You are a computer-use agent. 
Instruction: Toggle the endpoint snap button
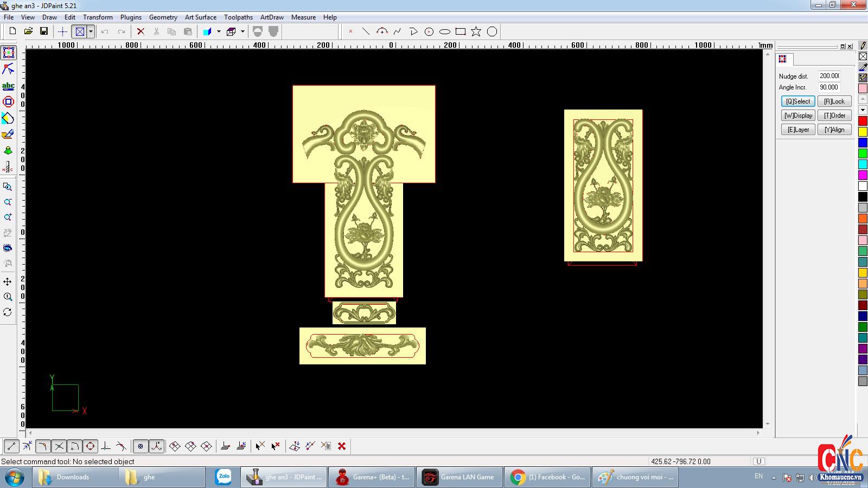point(11,446)
